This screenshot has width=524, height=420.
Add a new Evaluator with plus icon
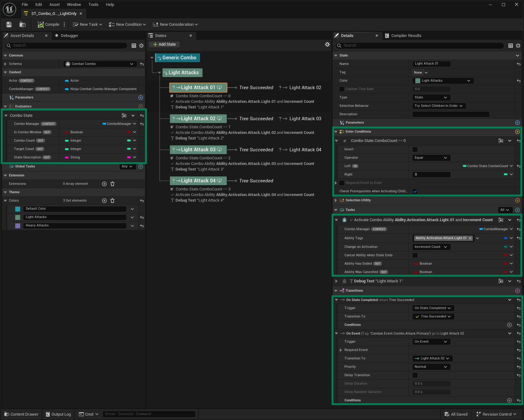tap(141, 106)
